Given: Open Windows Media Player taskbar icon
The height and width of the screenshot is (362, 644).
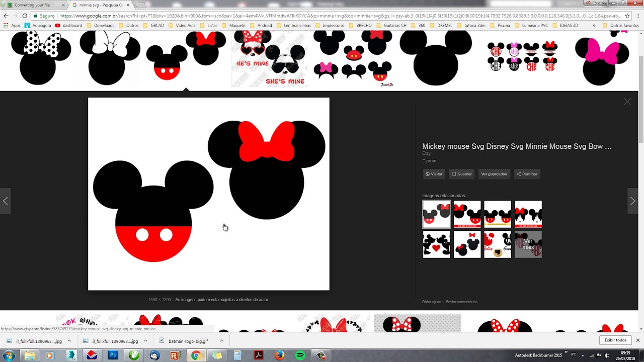Looking at the screenshot, I should (49, 355).
